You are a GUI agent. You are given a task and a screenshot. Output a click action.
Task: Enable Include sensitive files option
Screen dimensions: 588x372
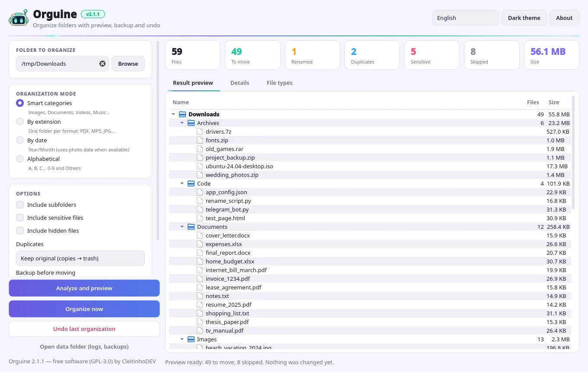(20, 218)
